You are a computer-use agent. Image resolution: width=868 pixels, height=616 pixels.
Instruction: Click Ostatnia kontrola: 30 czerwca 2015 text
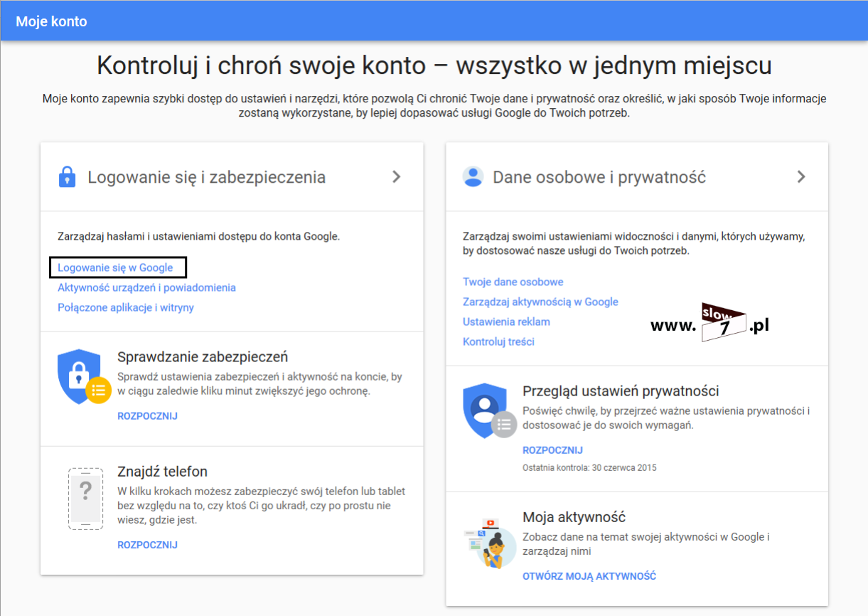click(x=589, y=468)
